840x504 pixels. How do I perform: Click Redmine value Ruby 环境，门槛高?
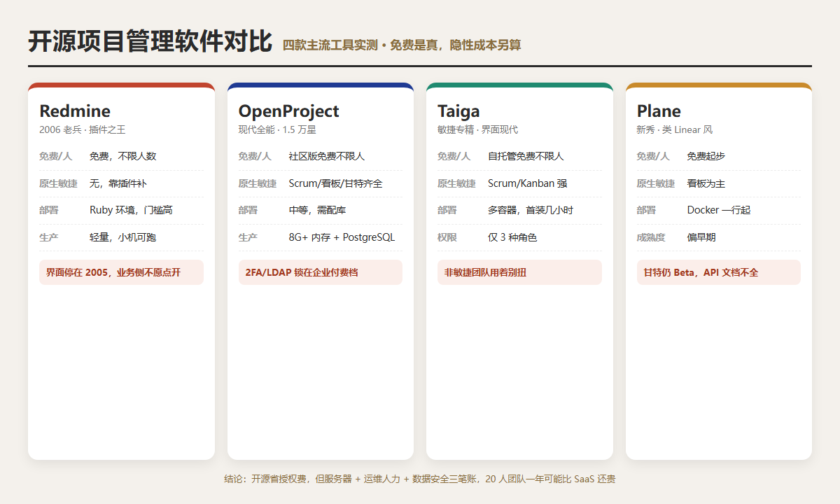[x=131, y=210]
